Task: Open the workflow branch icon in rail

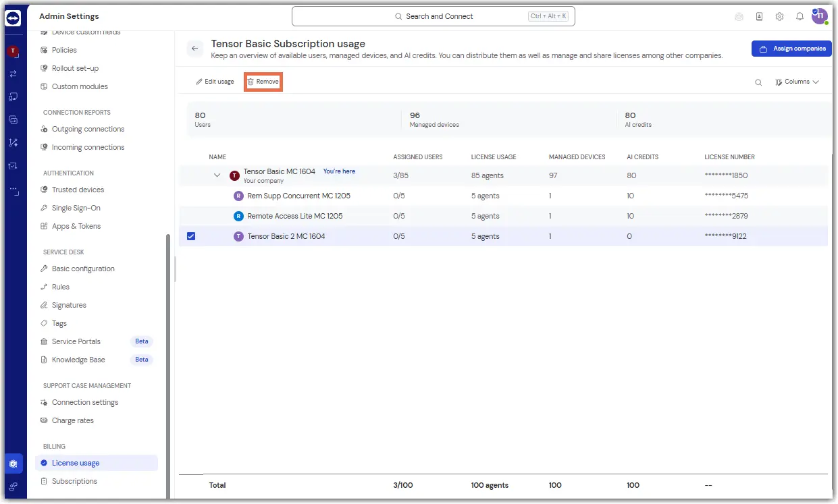Action: coord(13,143)
